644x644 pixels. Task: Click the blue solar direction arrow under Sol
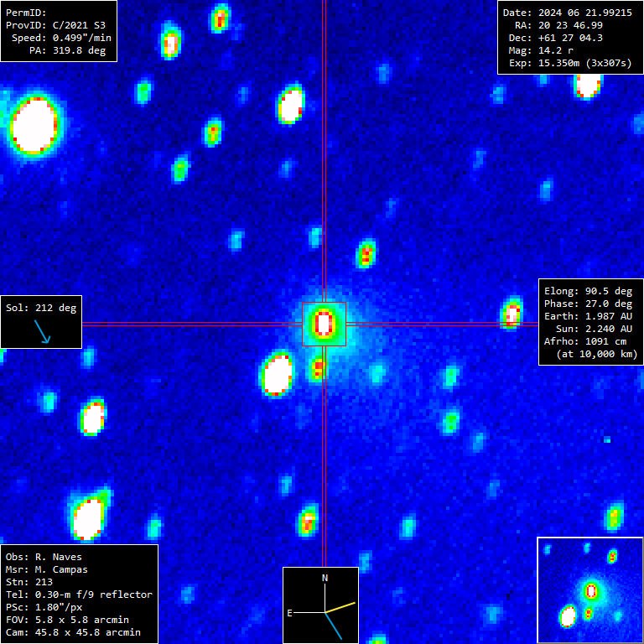click(42, 331)
